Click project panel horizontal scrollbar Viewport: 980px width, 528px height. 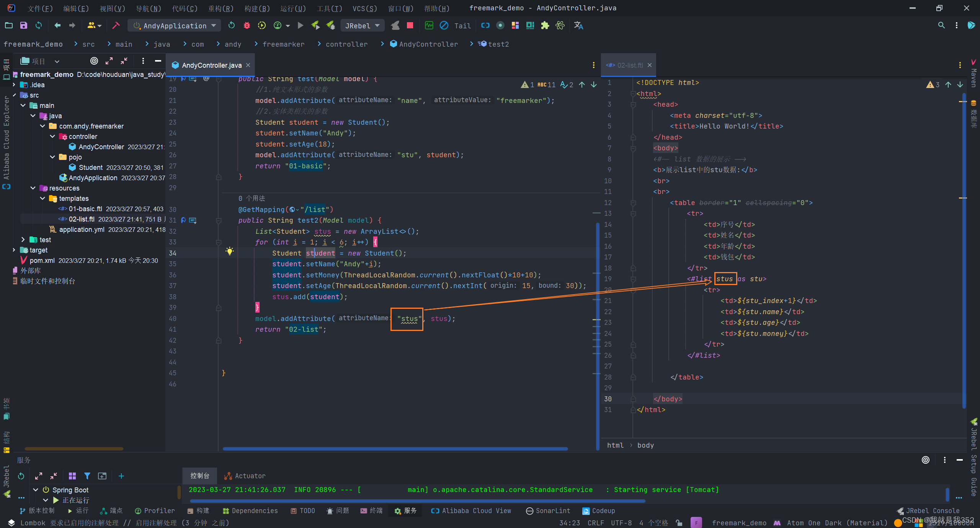74,449
